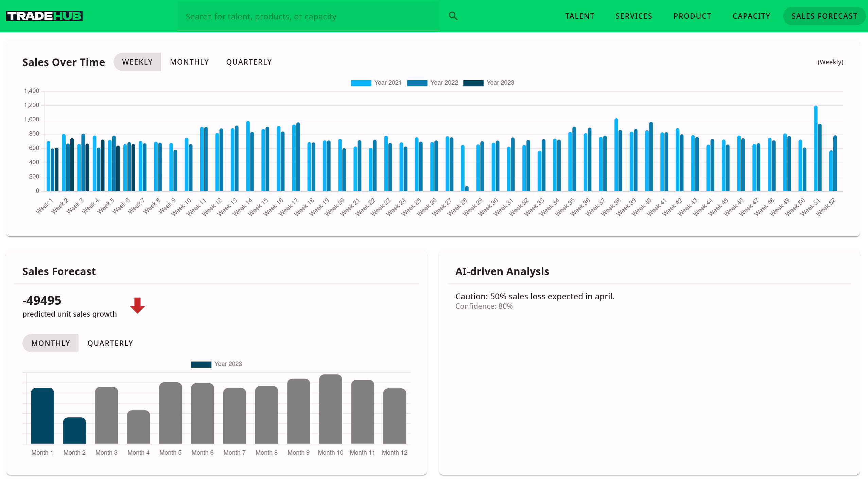The width and height of the screenshot is (868, 503).
Task: Open the Capacity navigation item
Action: [x=751, y=16]
